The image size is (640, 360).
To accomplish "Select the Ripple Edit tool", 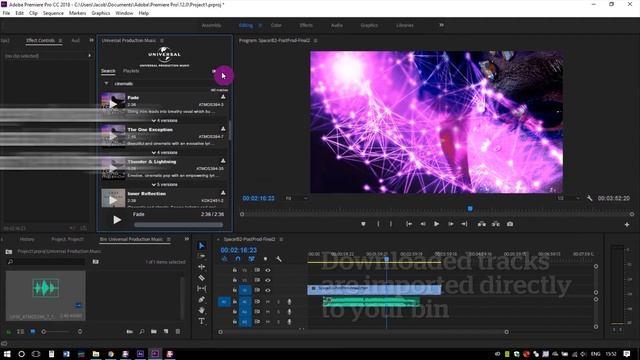I will 201,267.
